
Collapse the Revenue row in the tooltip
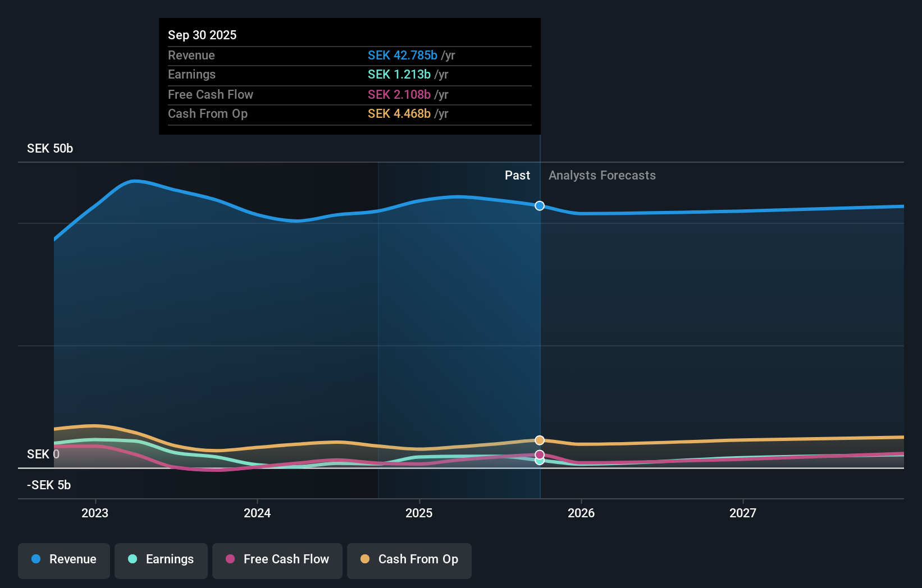pyautogui.click(x=191, y=55)
